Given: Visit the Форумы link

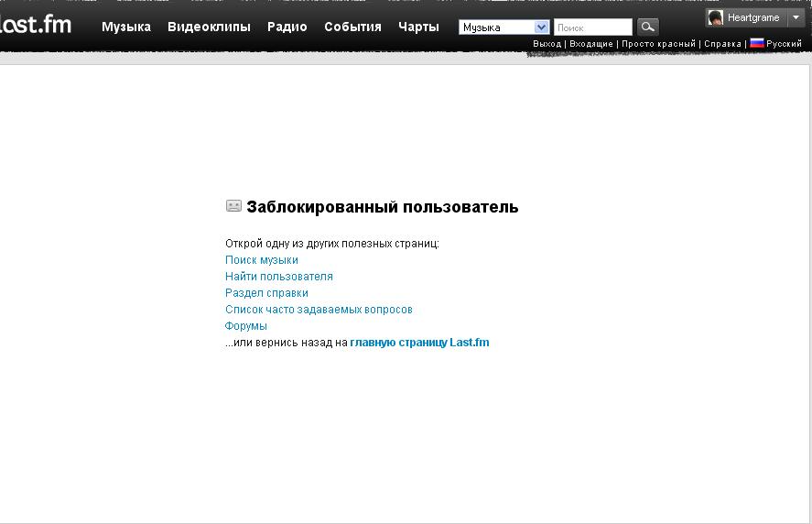Looking at the screenshot, I should (x=246, y=326).
